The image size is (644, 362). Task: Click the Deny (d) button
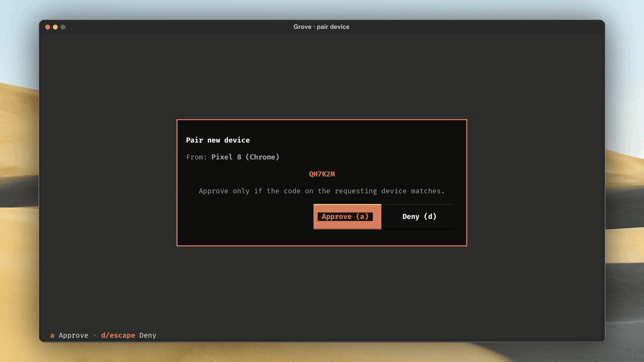419,217
